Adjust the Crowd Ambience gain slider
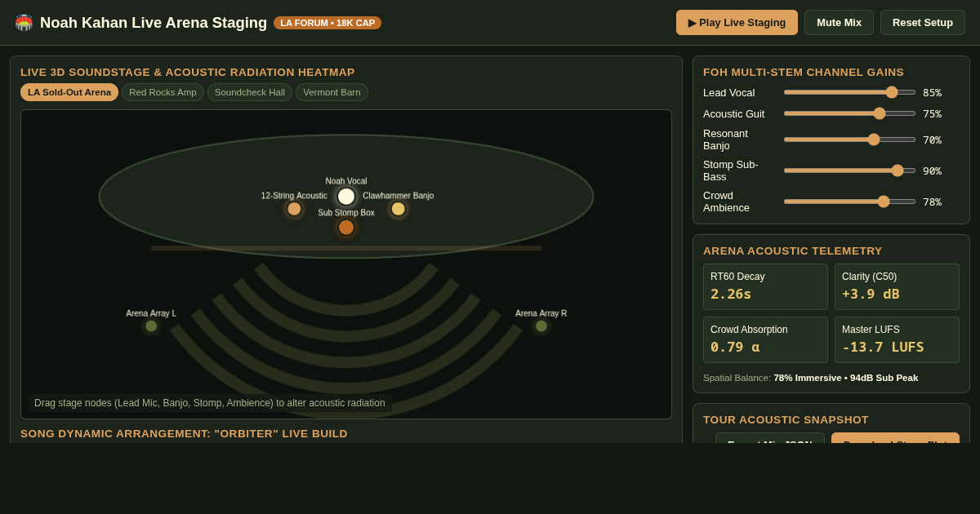Viewport: 980px width, 514px height. [849, 202]
